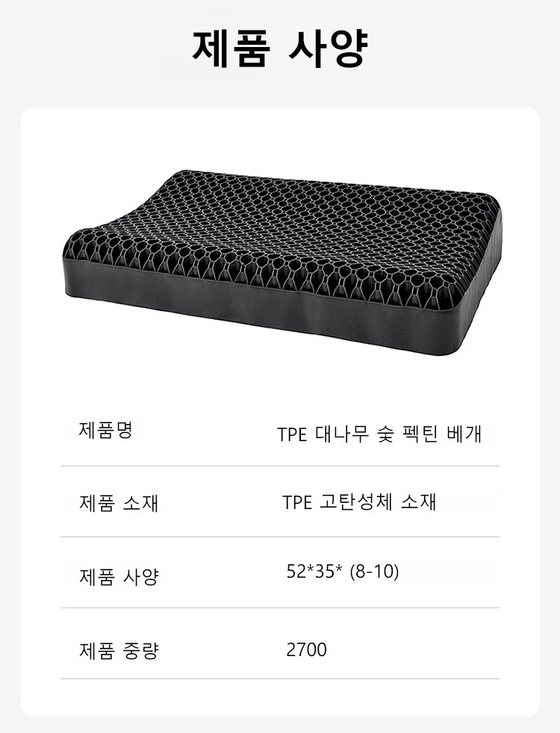
Task: Click the "TPE 고탄성체 소재" material value
Action: pyautogui.click(x=359, y=502)
